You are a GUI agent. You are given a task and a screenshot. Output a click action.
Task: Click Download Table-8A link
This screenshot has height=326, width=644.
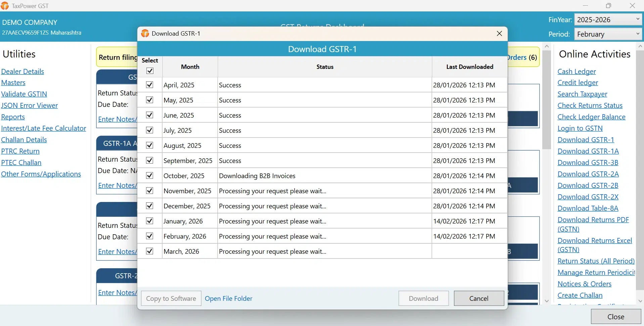(588, 208)
